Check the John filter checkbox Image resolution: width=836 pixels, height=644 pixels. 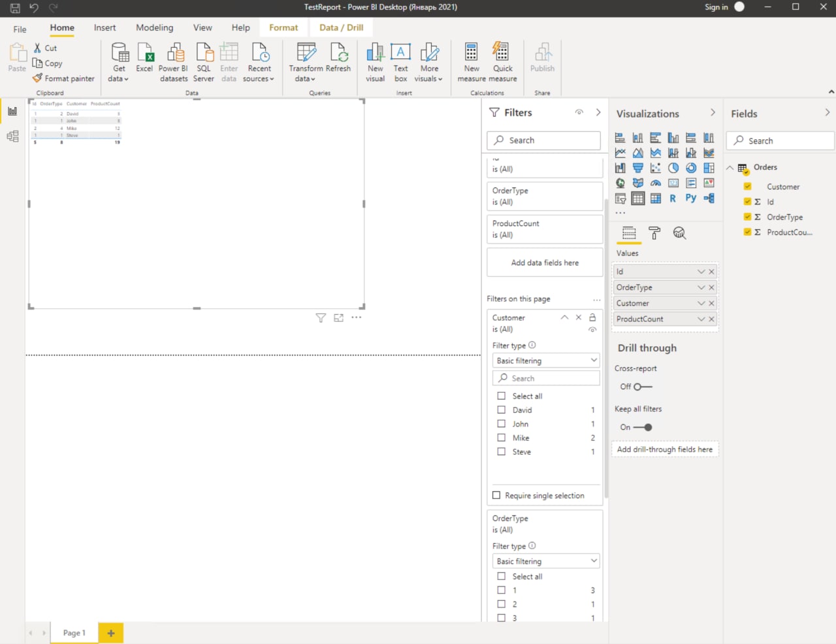coord(502,424)
